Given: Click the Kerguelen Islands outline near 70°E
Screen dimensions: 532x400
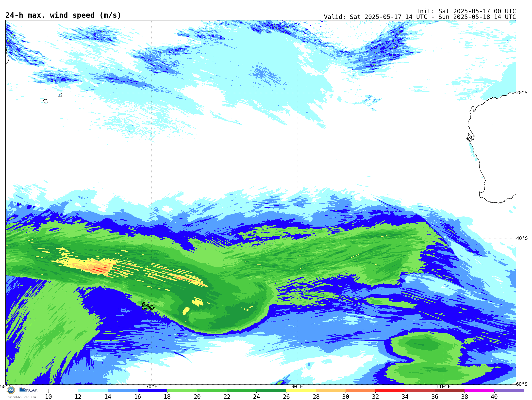Looking at the screenshot, I should (149, 306).
